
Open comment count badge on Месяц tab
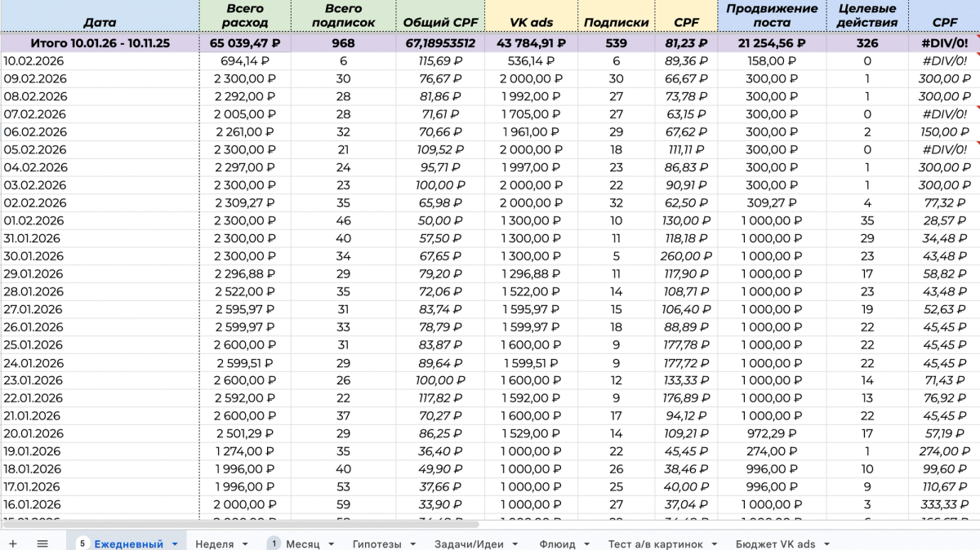point(274,543)
